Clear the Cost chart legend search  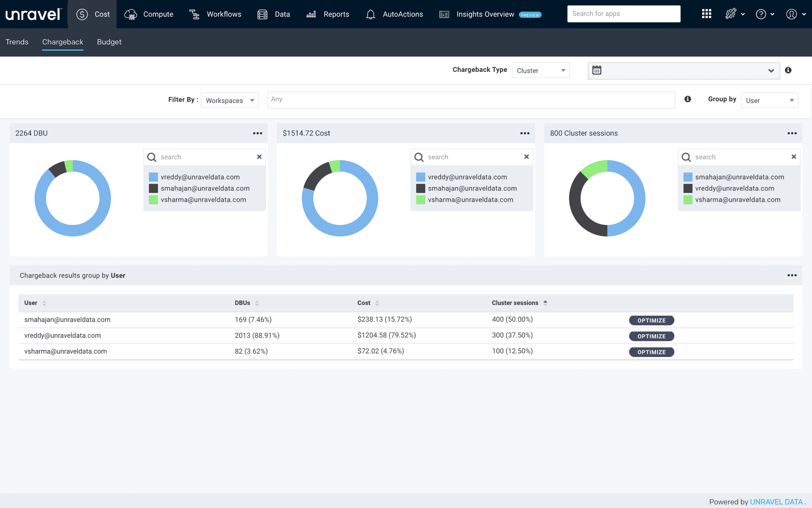(x=527, y=157)
